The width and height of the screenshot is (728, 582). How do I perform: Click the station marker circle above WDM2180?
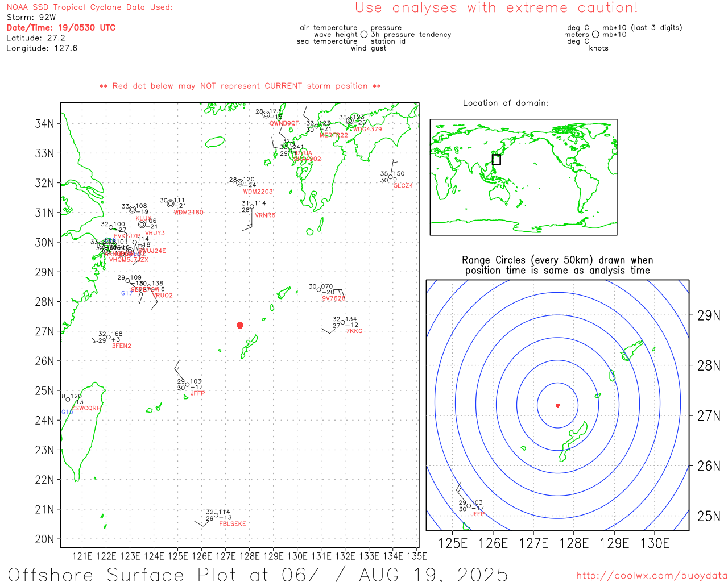[x=171, y=203]
